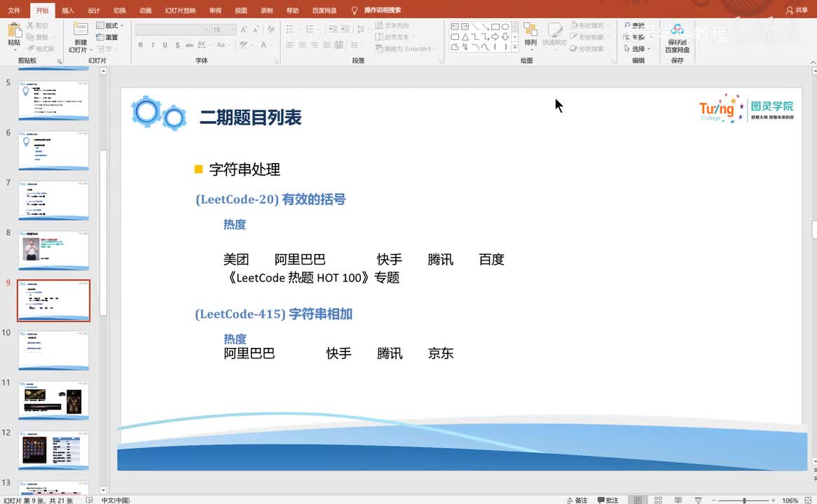Viewport: 817px width, 504px height.
Task: Switch to the Transitions (切换) tab
Action: coord(120,10)
